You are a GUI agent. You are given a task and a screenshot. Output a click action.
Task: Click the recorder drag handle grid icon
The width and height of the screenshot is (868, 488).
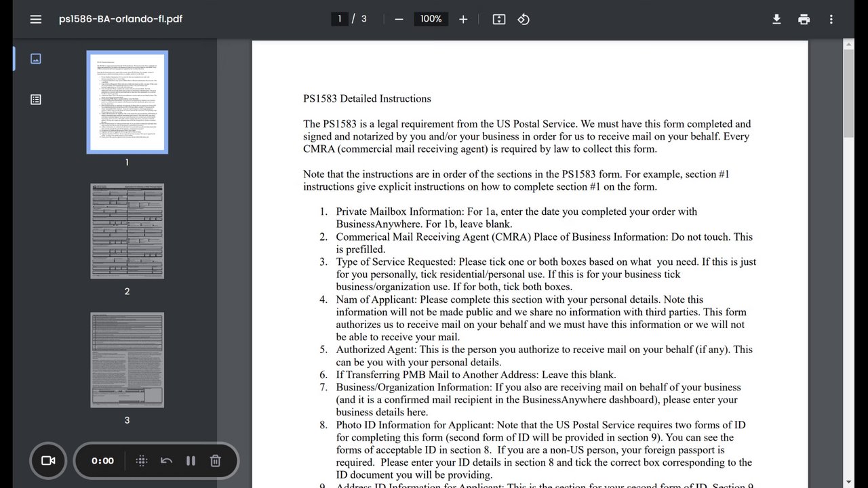point(142,461)
